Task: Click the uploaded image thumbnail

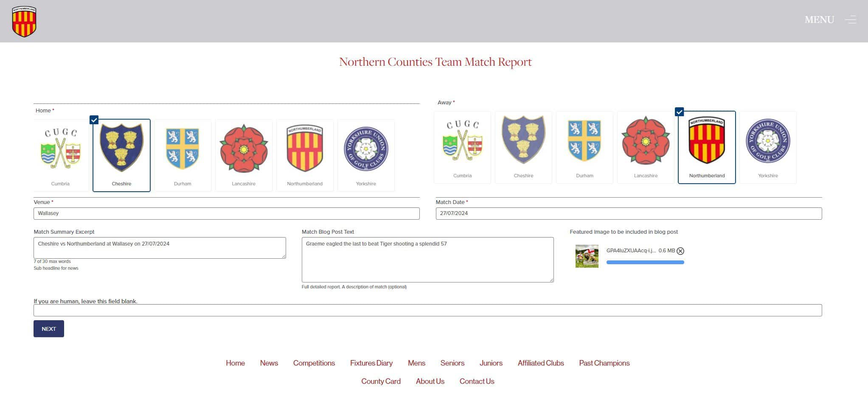Action: coord(587,256)
